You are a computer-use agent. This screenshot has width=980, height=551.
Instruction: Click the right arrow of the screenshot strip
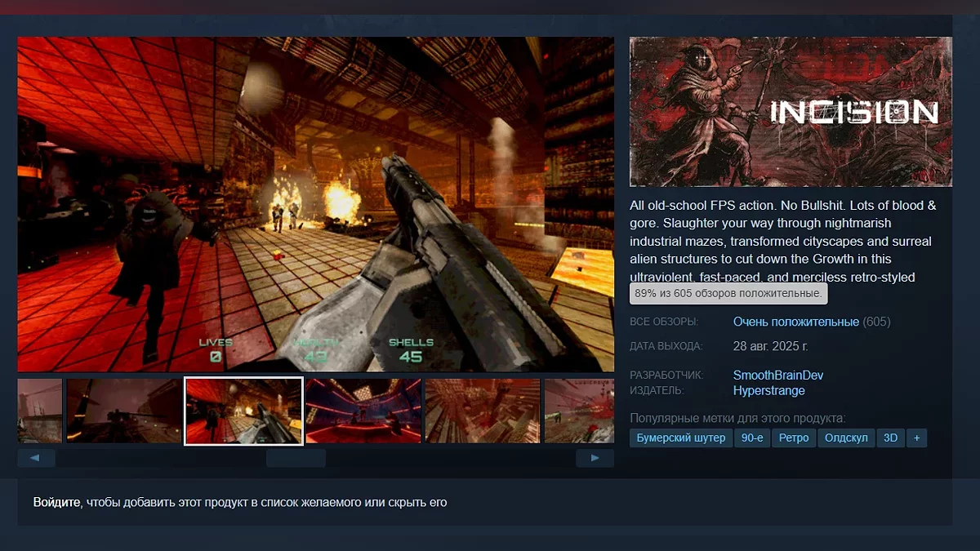coord(595,458)
